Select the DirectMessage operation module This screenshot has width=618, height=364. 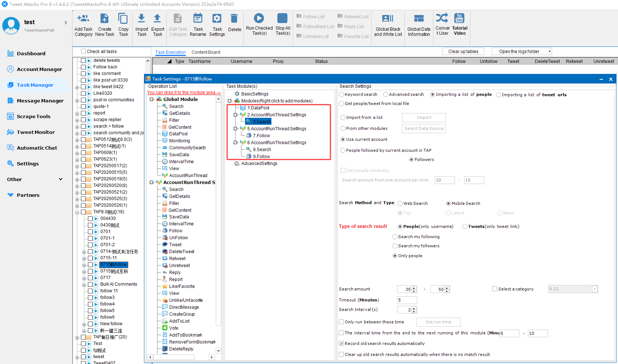tap(184, 307)
